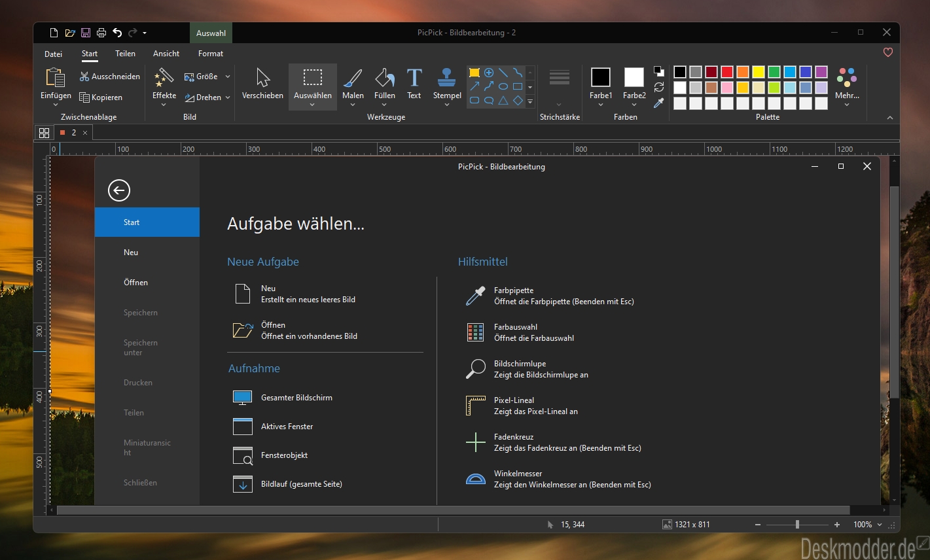930x560 pixels.
Task: Open the Datei menu
Action: (54, 54)
